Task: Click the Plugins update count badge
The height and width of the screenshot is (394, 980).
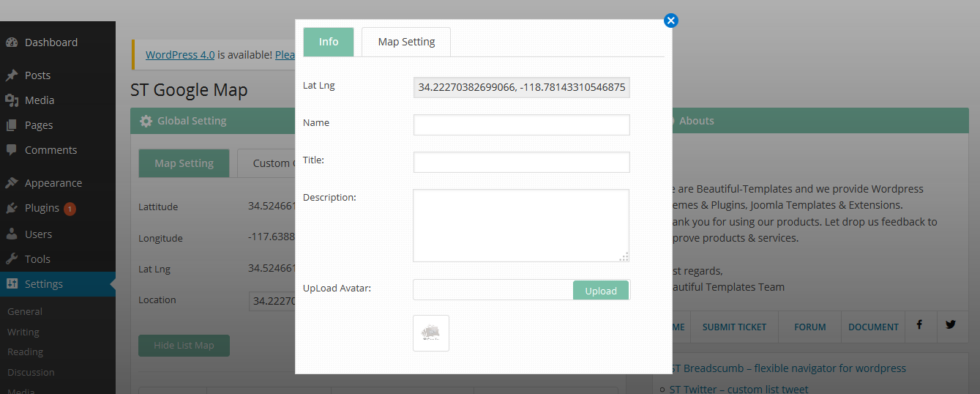Action: pos(70,209)
